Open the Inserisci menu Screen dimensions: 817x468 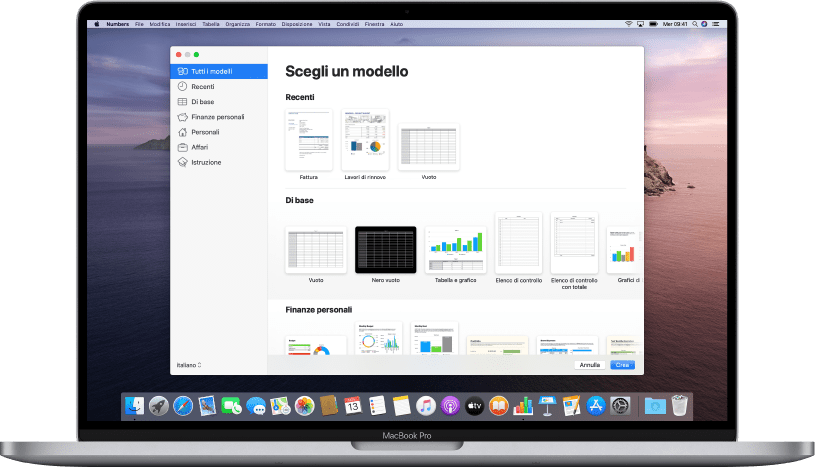click(186, 24)
